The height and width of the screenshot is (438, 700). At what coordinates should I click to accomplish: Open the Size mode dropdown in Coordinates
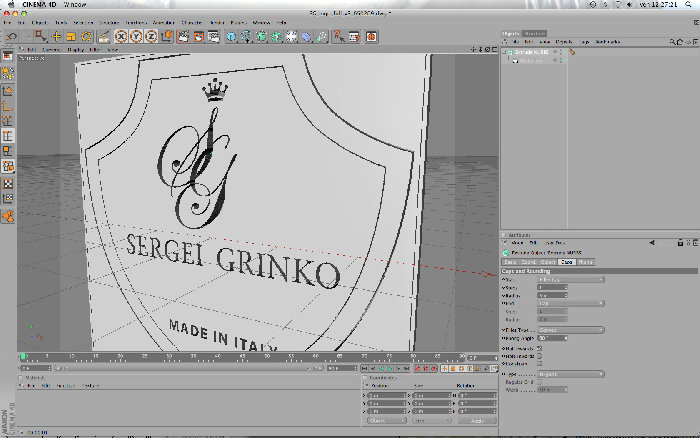432,421
